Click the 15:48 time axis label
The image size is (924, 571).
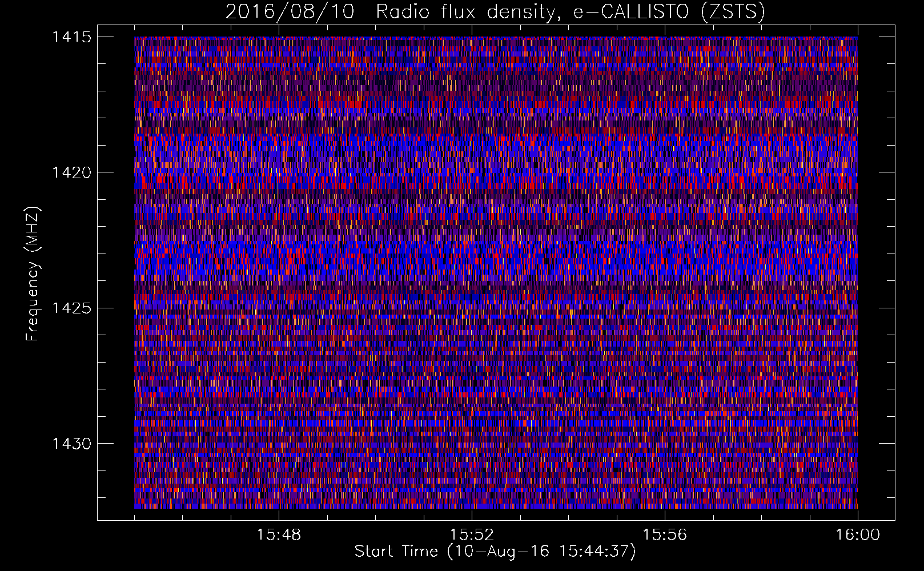coord(279,535)
